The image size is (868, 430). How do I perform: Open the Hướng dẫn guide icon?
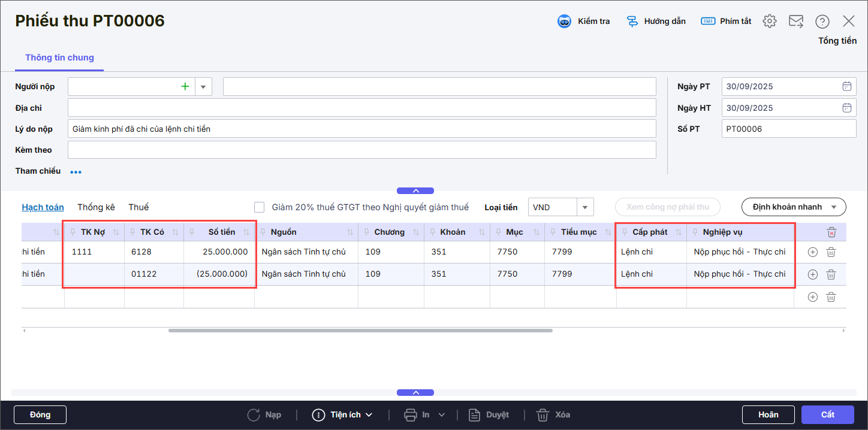click(x=632, y=22)
